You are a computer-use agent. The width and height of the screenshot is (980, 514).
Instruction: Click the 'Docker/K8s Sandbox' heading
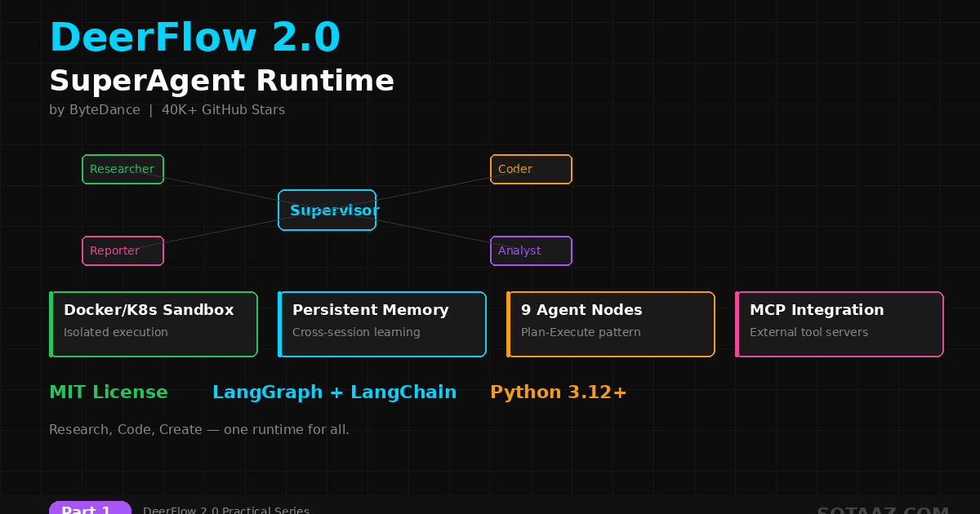point(149,310)
